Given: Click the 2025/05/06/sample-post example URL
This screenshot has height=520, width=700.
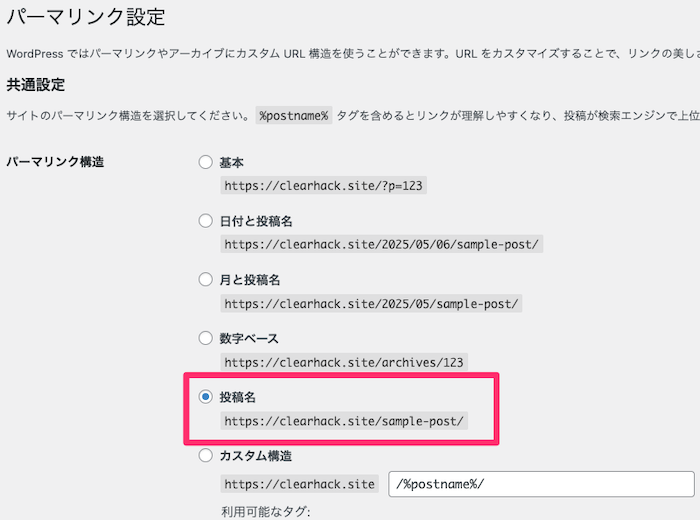Looking at the screenshot, I should coord(382,244).
